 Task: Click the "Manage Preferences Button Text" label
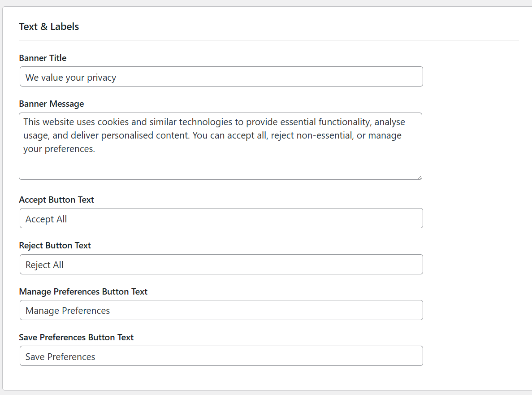[83, 291]
